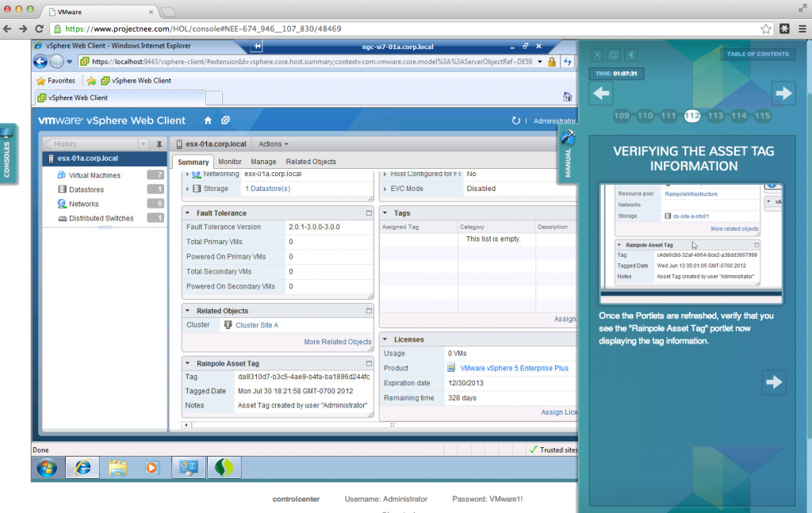The height and width of the screenshot is (513, 812).
Task: Click Chrome extension puzzle icon
Action: [x=784, y=29]
